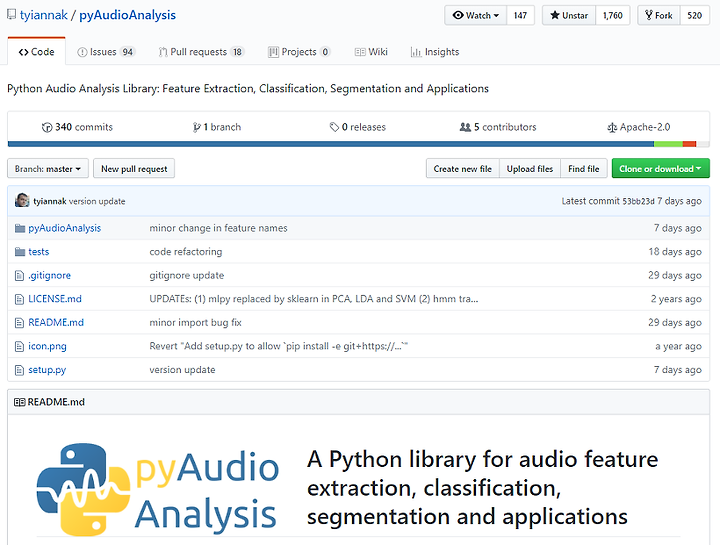
Task: Click the Wiki book icon
Action: (x=360, y=52)
